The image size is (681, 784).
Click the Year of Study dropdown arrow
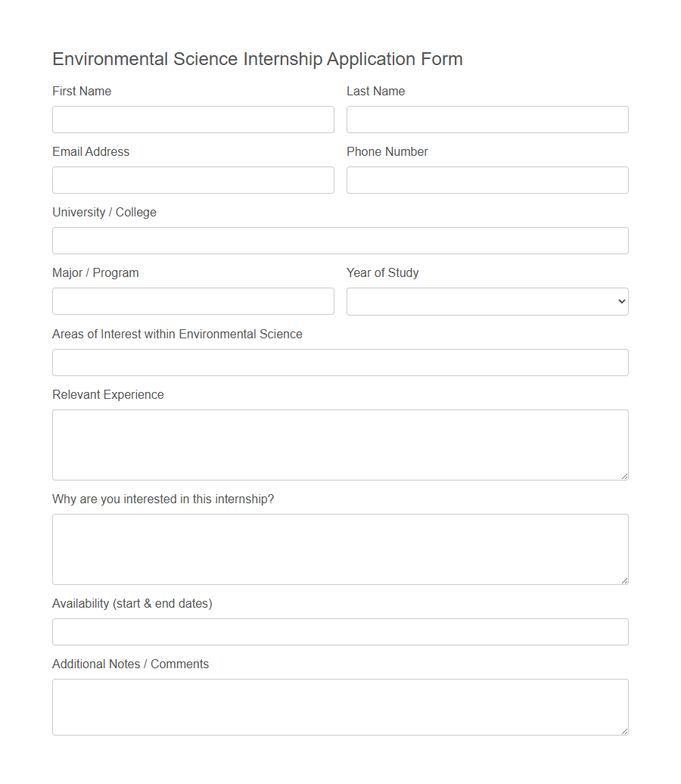click(620, 301)
